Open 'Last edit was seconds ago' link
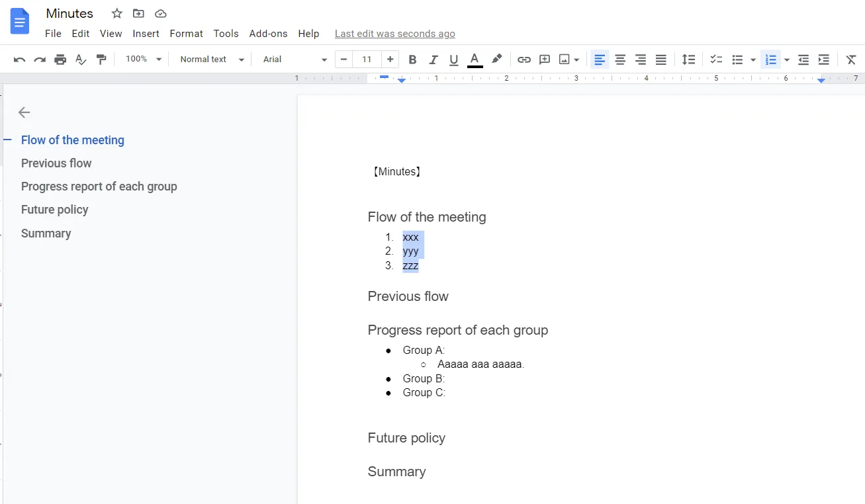 (394, 34)
